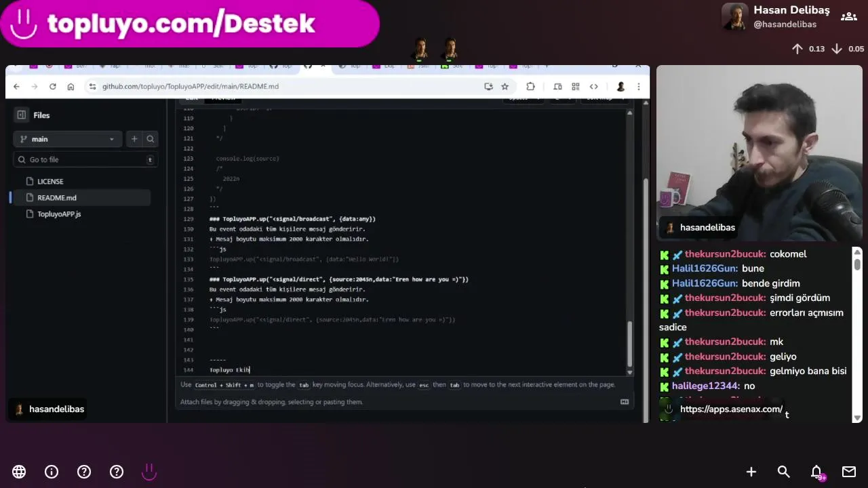Click the pink Topluyo smile logo icon
The width and height of the screenshot is (868, 488).
coord(149,472)
